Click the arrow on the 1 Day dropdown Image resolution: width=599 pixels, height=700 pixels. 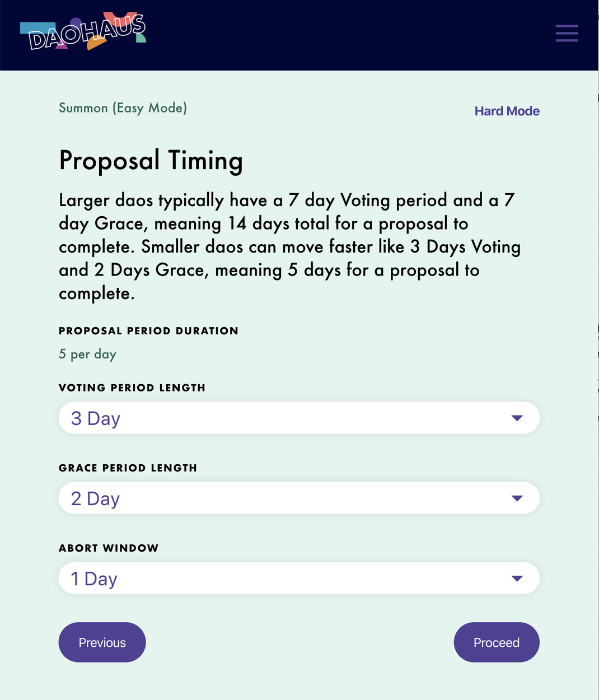coord(517,578)
